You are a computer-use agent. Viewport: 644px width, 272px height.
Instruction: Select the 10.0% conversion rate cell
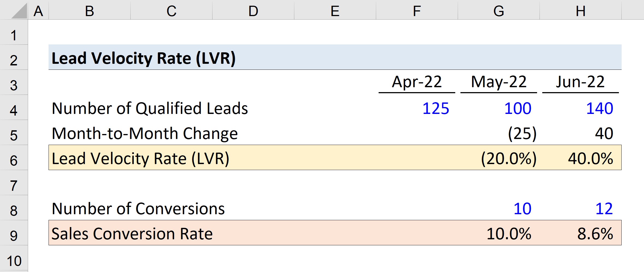(509, 234)
